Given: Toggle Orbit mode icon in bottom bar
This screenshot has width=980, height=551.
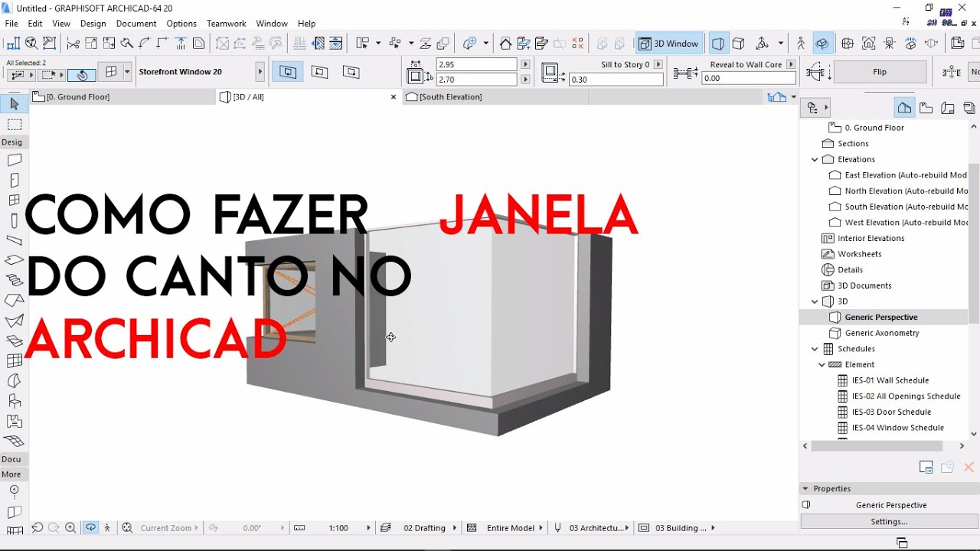Looking at the screenshot, I should [x=90, y=528].
